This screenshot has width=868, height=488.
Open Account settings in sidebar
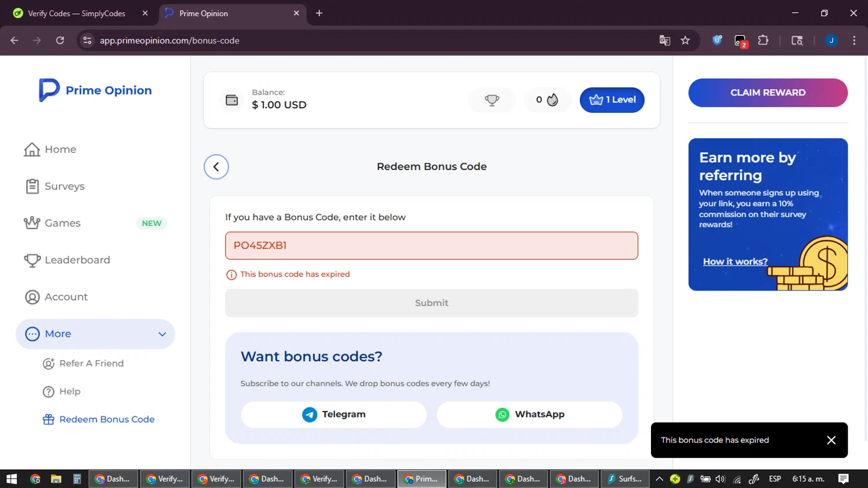tap(56, 297)
